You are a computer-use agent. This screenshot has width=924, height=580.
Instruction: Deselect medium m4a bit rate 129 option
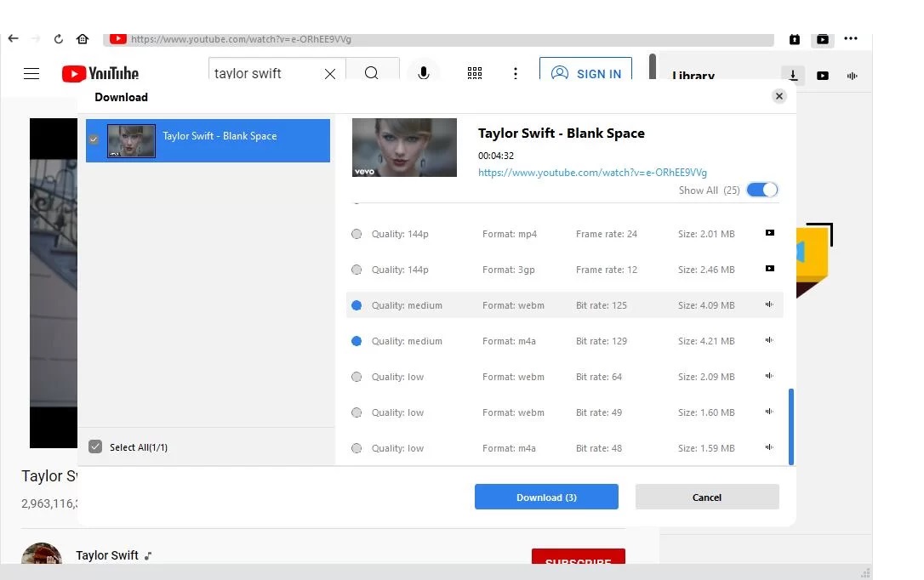356,341
